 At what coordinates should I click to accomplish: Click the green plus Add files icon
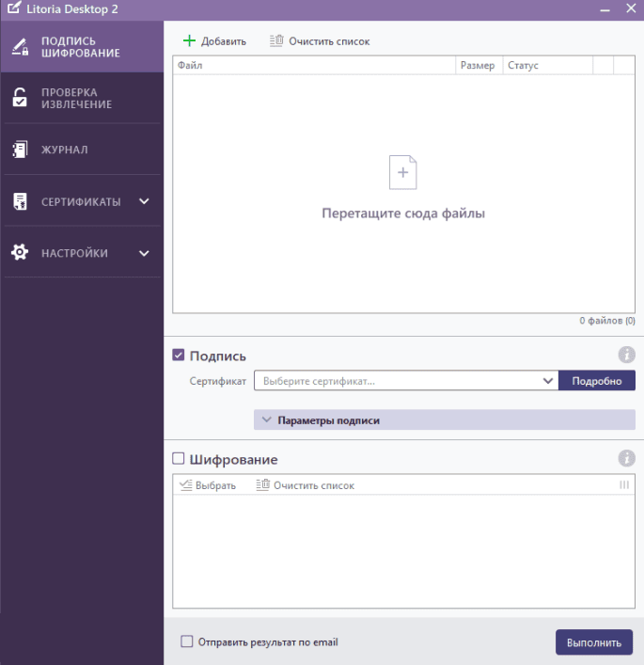pyautogui.click(x=189, y=40)
